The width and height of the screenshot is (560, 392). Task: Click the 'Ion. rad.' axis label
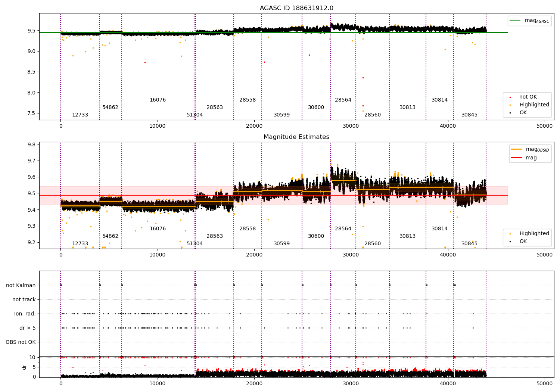[25, 314]
